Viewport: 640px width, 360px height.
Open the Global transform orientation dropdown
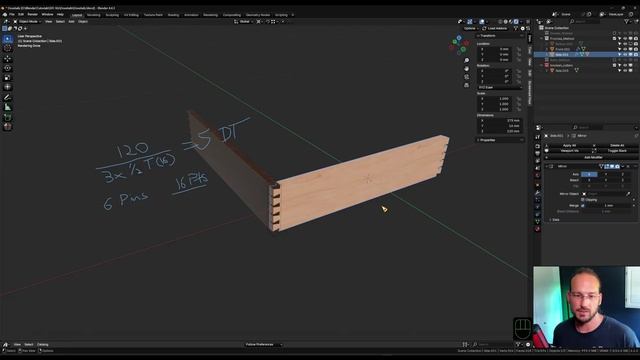[x=244, y=21]
